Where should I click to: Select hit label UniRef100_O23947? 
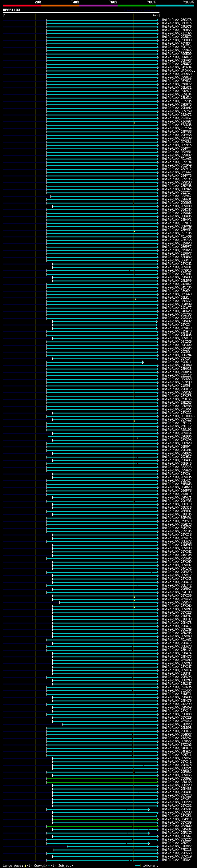coord(177,196)
